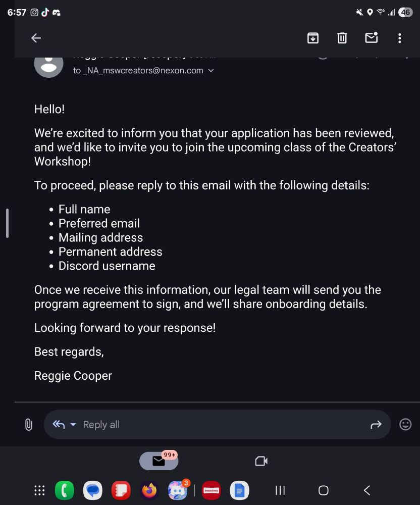The image size is (420, 505).
Task: Tap the sender avatar icon
Action: pyautogui.click(x=48, y=66)
